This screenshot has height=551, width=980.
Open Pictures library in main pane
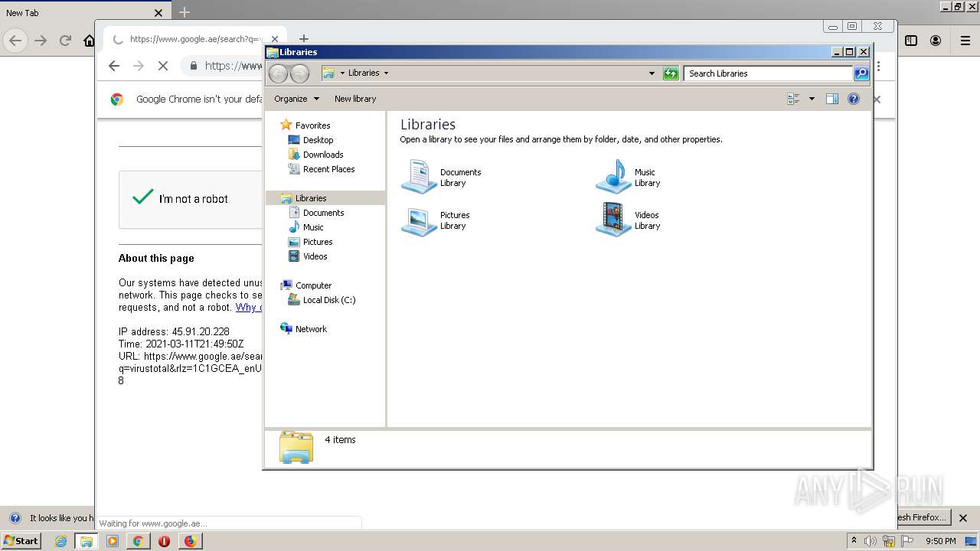click(436, 220)
